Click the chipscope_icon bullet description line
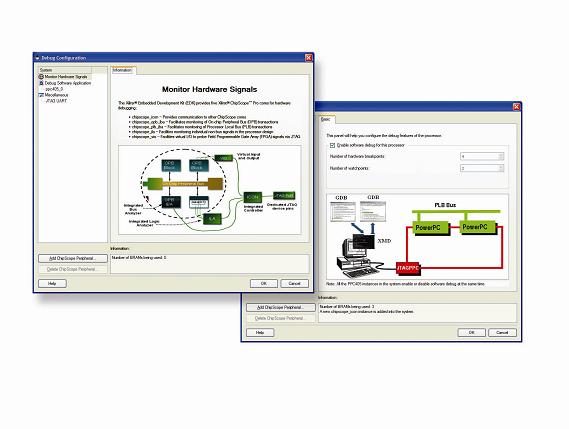 coord(189,117)
